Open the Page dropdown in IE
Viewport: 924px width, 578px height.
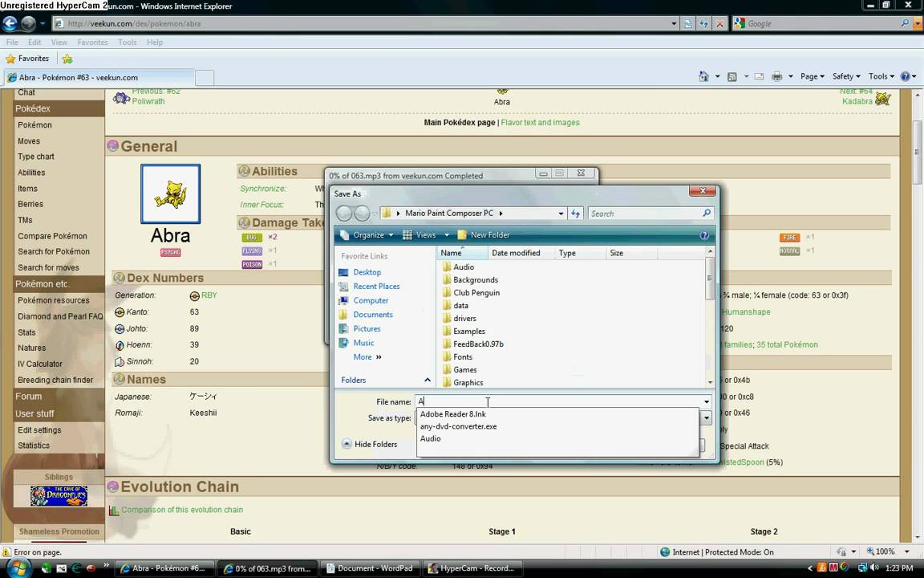point(812,77)
